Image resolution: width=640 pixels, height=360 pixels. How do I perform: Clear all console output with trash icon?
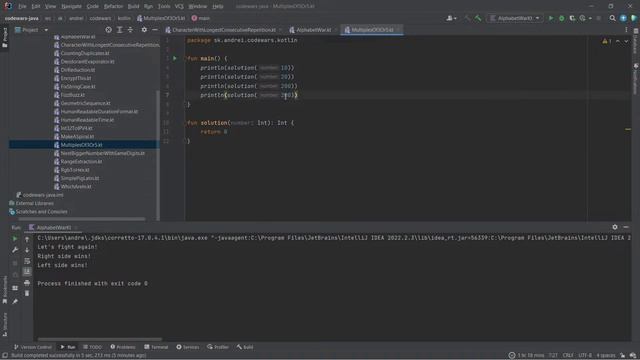27,293
